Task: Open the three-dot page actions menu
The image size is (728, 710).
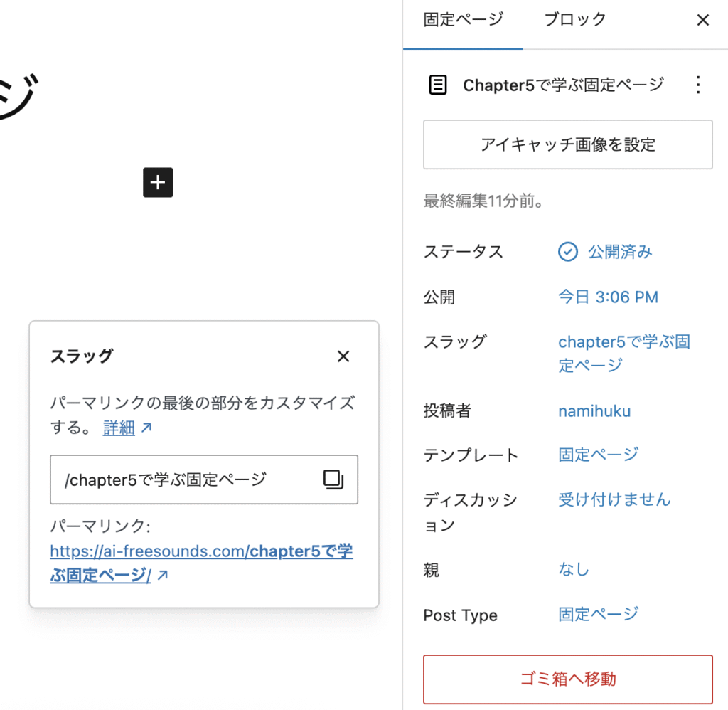Action: coord(697,85)
